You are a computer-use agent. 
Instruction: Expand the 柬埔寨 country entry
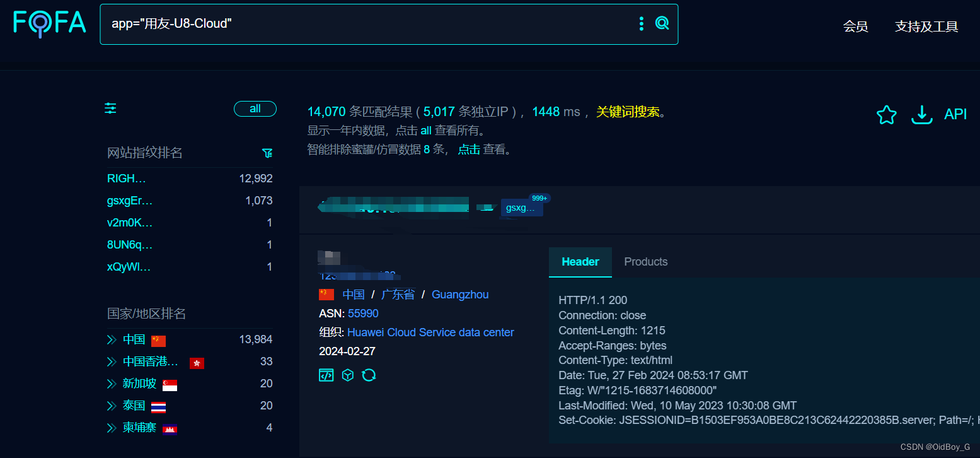[x=112, y=428]
